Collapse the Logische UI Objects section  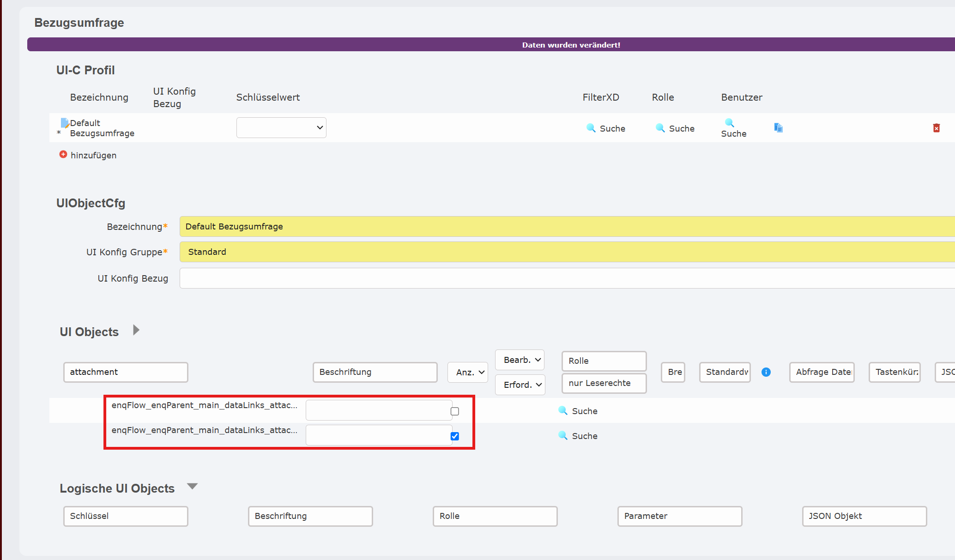click(x=192, y=486)
